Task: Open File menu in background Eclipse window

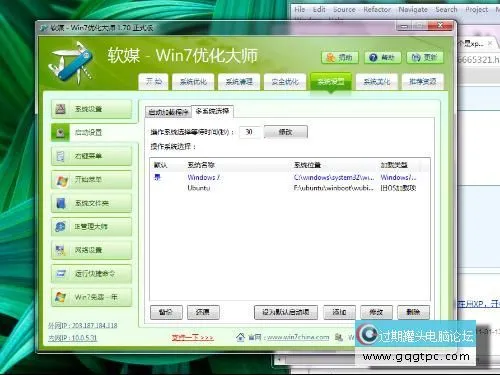Action: [300, 9]
